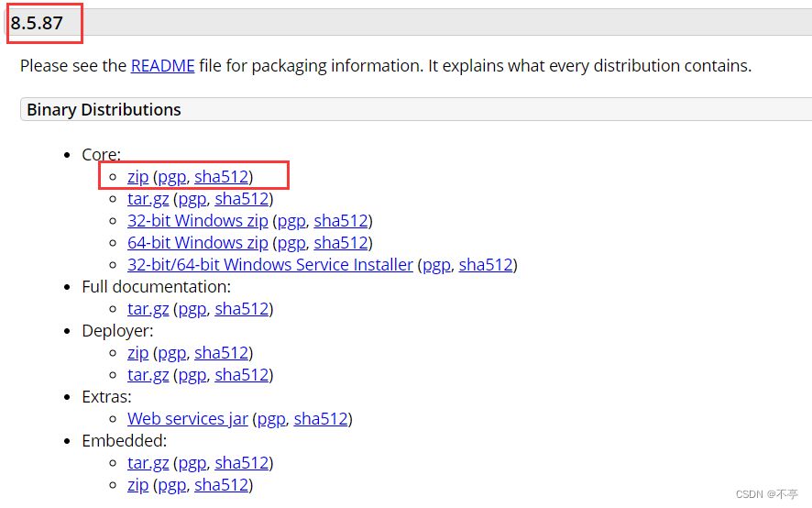Download the Embedded zip
This screenshot has height=508, width=812.
[137, 485]
